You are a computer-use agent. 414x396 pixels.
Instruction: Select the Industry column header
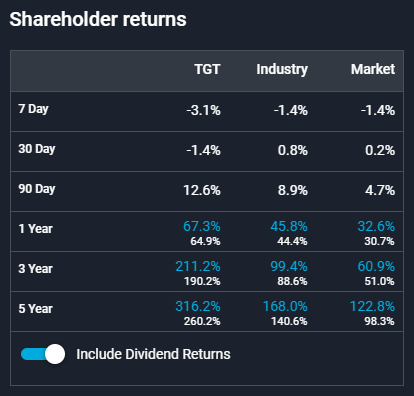tap(282, 70)
